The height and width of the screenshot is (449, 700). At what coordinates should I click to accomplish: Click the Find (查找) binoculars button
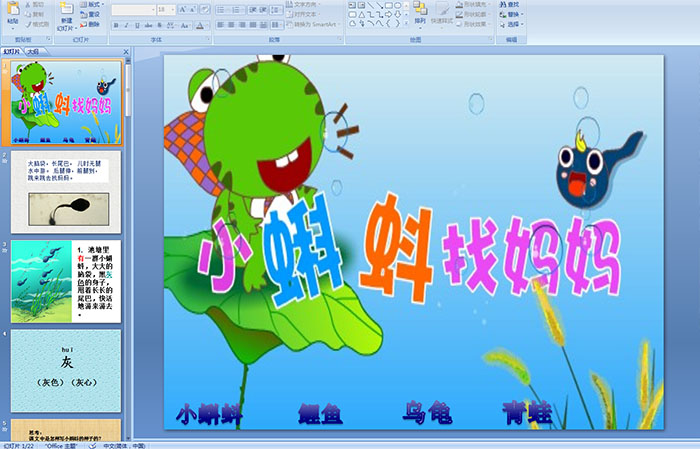[509, 4]
